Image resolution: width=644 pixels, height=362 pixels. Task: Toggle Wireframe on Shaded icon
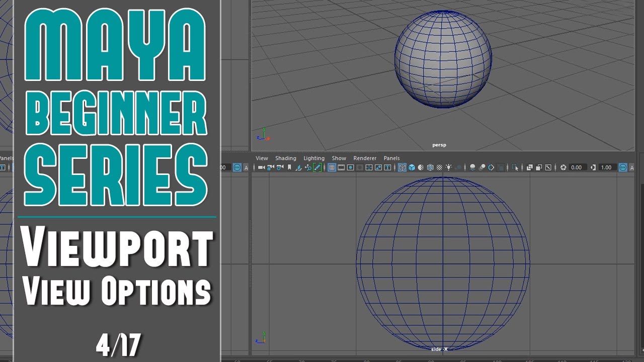[x=430, y=167]
